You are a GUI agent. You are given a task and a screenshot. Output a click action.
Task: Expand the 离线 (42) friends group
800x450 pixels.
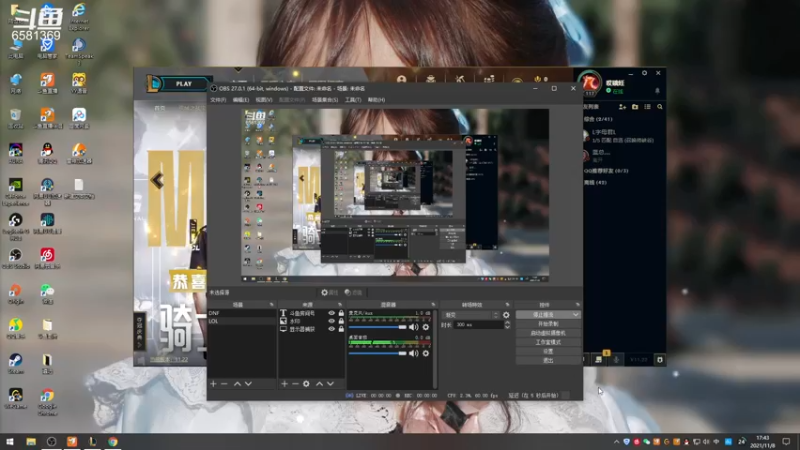[x=595, y=182]
